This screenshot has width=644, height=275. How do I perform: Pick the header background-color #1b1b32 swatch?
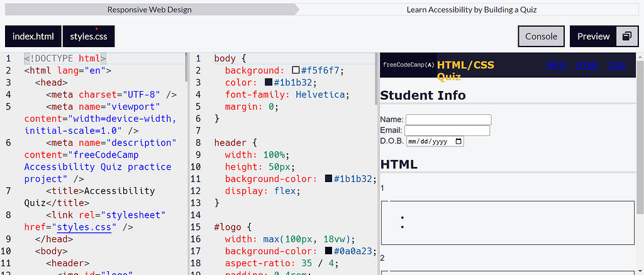328,178
